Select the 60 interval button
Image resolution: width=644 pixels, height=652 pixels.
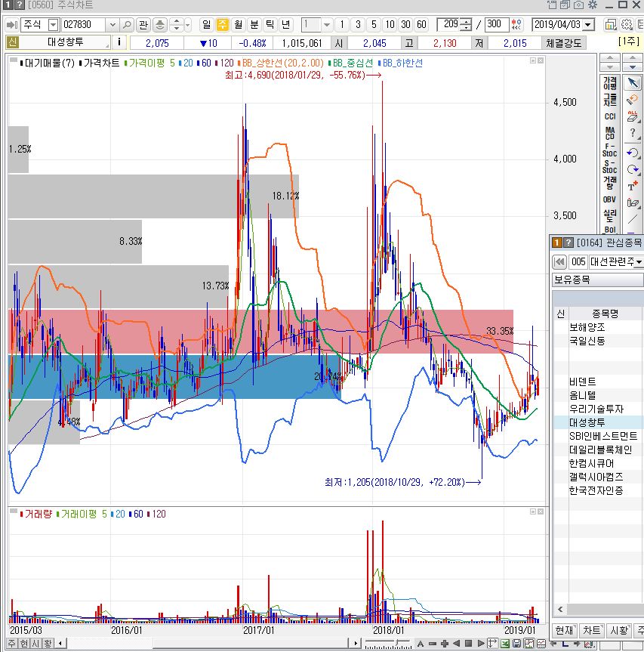(x=422, y=24)
